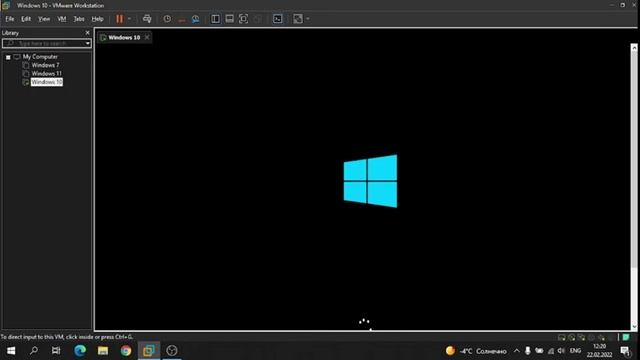Viewport: 640px width, 360px height.
Task: Click inside the VM display on the Windows logo
Action: (x=370, y=181)
